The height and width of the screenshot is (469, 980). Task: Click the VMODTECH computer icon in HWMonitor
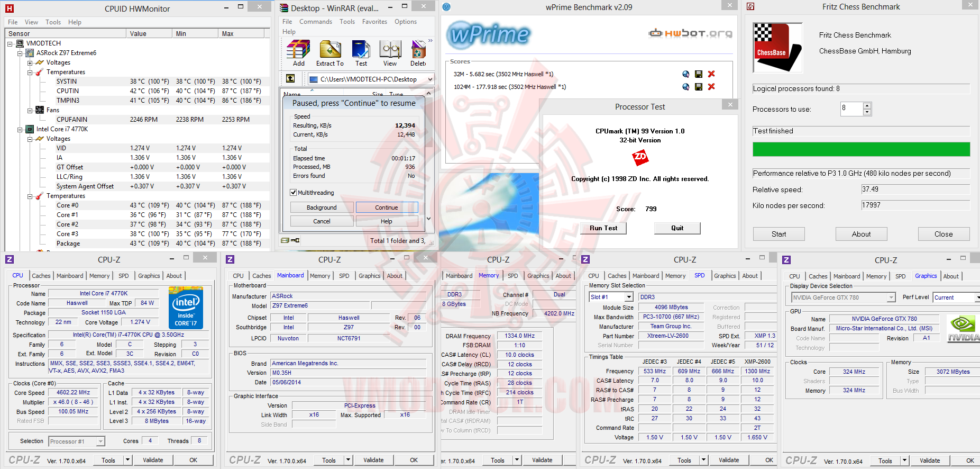pos(20,43)
